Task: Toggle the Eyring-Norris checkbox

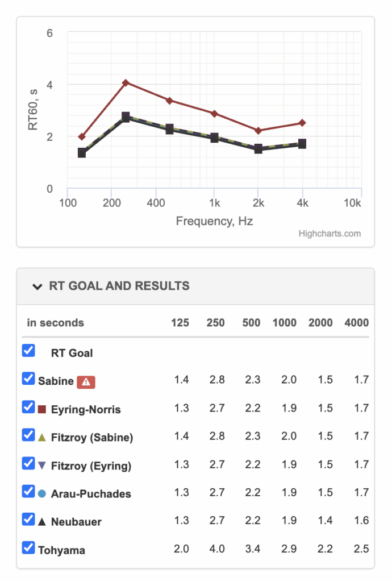Action: point(28,407)
